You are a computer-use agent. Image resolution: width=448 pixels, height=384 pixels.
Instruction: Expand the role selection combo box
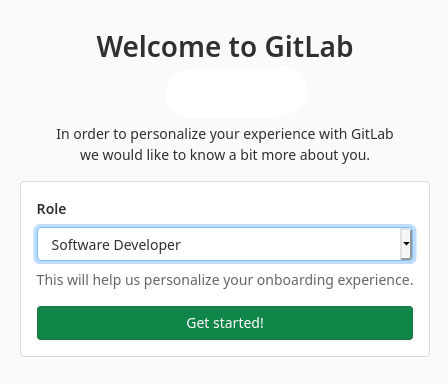click(x=225, y=244)
